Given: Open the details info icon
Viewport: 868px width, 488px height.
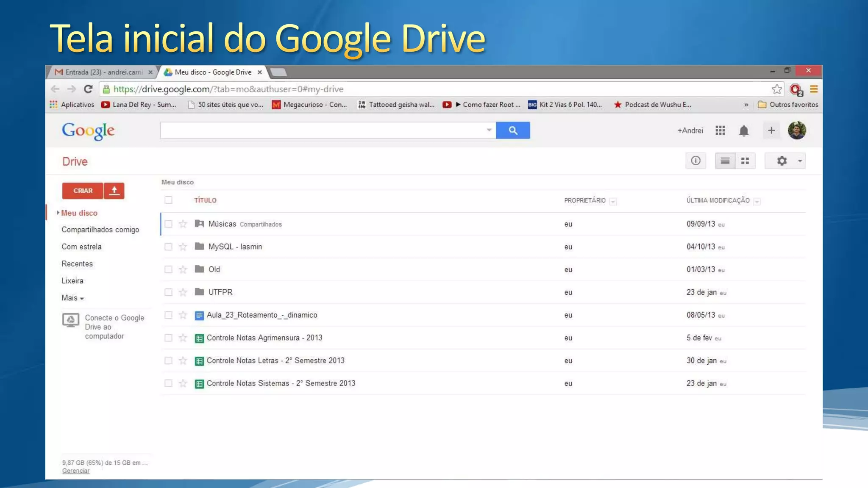Looking at the screenshot, I should point(696,161).
